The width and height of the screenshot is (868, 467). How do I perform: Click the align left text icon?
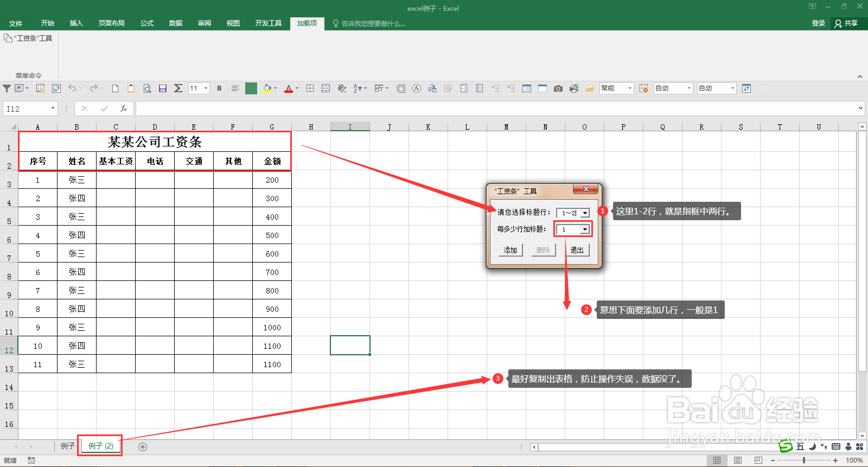pyautogui.click(x=235, y=88)
